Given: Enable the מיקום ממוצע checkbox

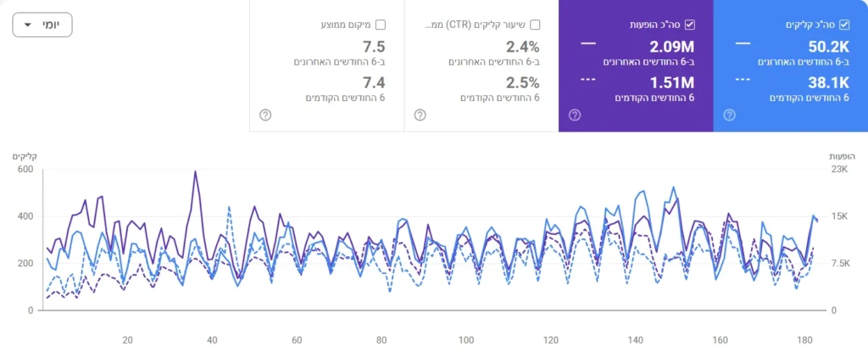Looking at the screenshot, I should click(x=381, y=25).
